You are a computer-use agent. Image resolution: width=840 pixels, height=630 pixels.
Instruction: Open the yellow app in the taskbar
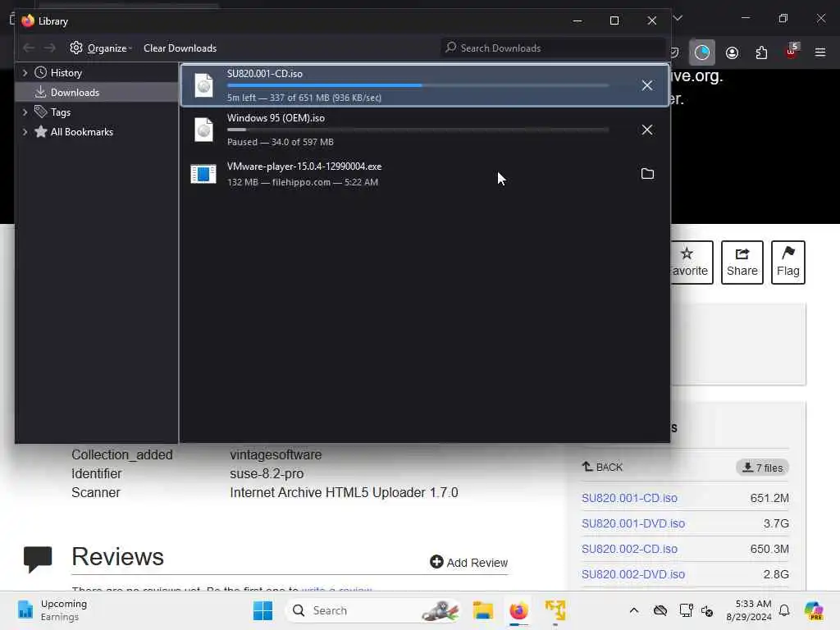555,610
